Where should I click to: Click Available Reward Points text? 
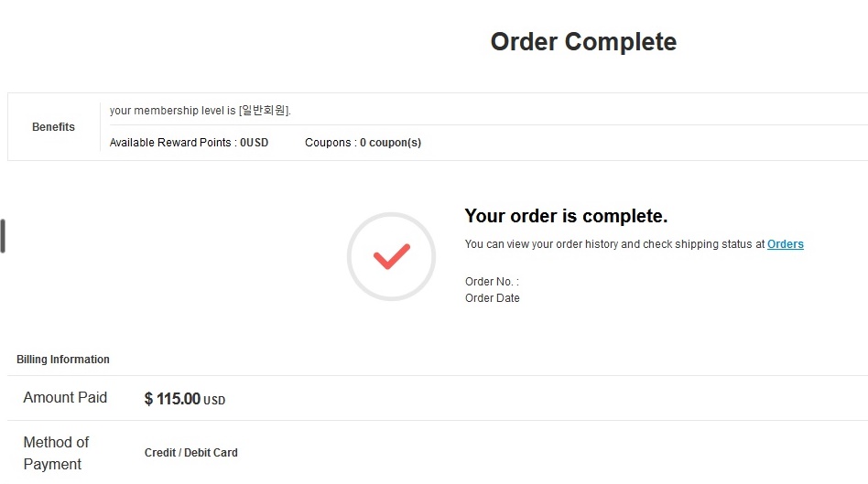click(189, 142)
